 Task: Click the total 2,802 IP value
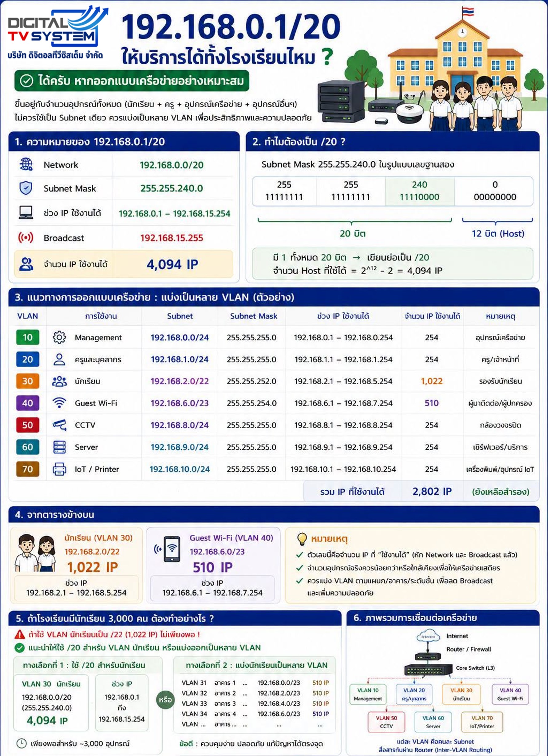pos(432,491)
